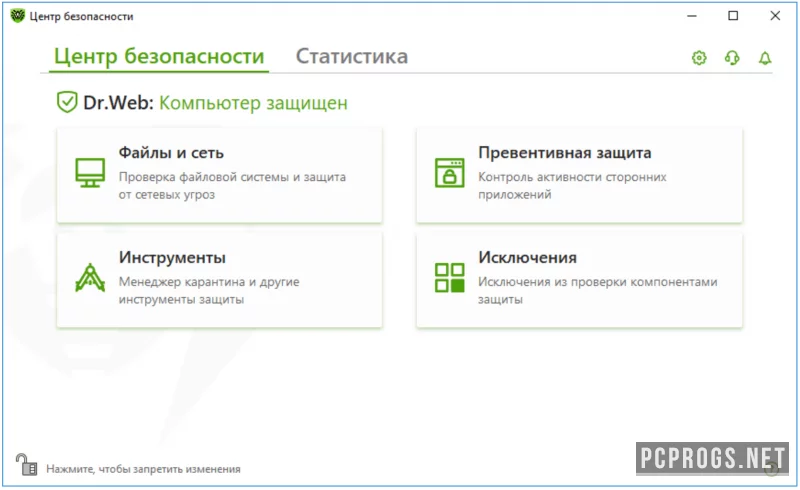Screen dimensions: 800x490
Task: Open the Инструменты card title
Action: coord(172,257)
